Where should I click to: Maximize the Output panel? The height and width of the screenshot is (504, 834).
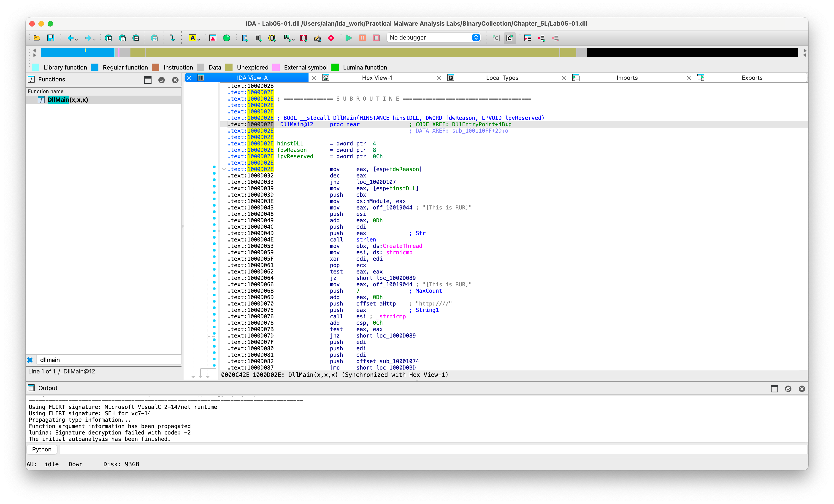pos(774,389)
